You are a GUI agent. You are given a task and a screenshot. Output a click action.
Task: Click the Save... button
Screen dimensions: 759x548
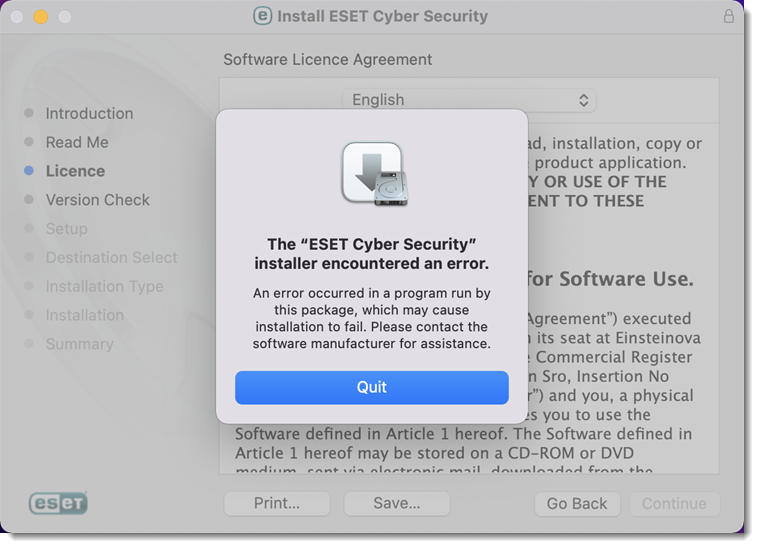point(396,504)
